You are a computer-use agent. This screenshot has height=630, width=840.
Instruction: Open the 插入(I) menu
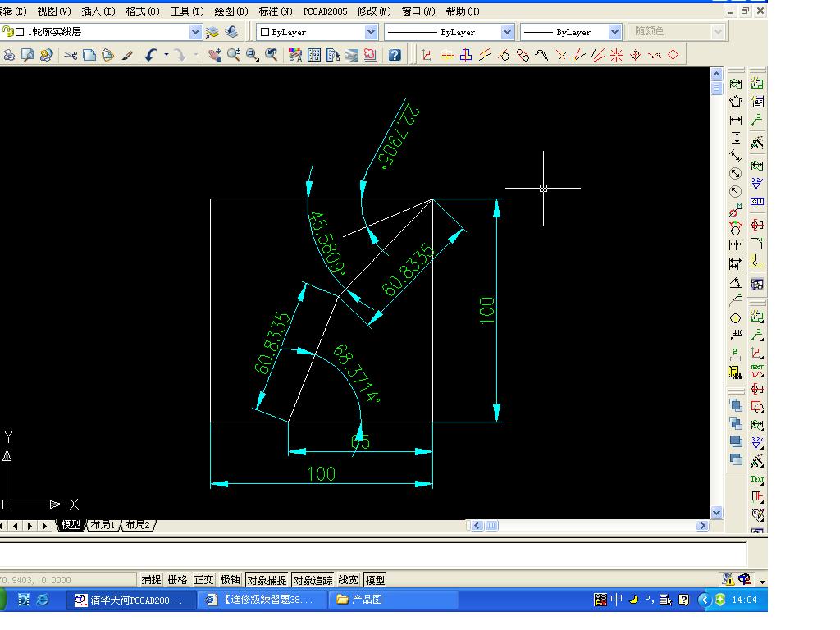(x=98, y=11)
